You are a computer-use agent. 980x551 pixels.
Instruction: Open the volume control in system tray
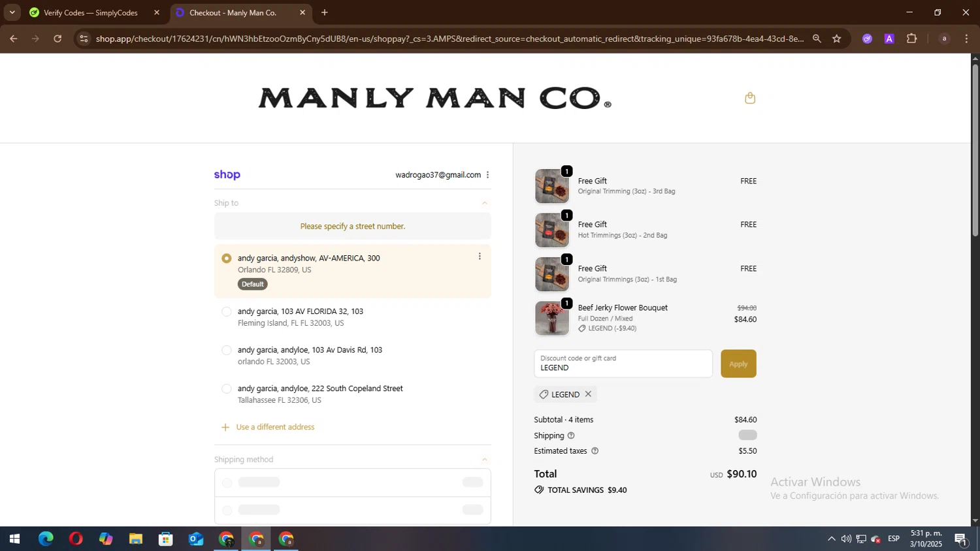point(846,539)
